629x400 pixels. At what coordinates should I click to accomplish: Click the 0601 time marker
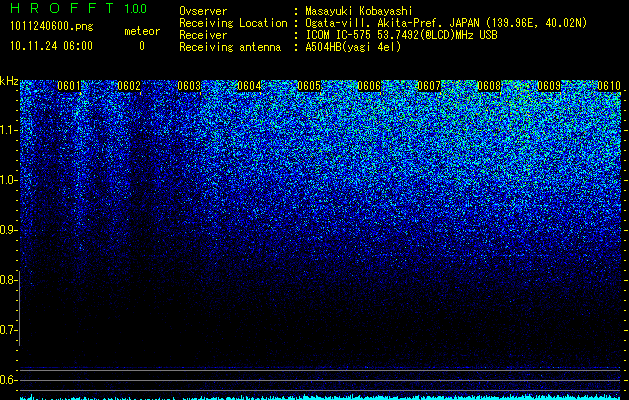click(x=69, y=86)
